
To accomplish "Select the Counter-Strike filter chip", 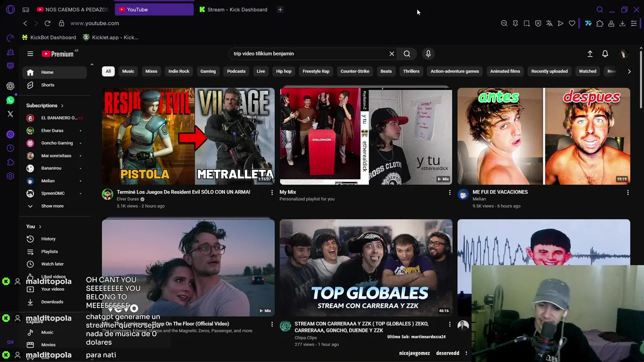I will coord(355,71).
